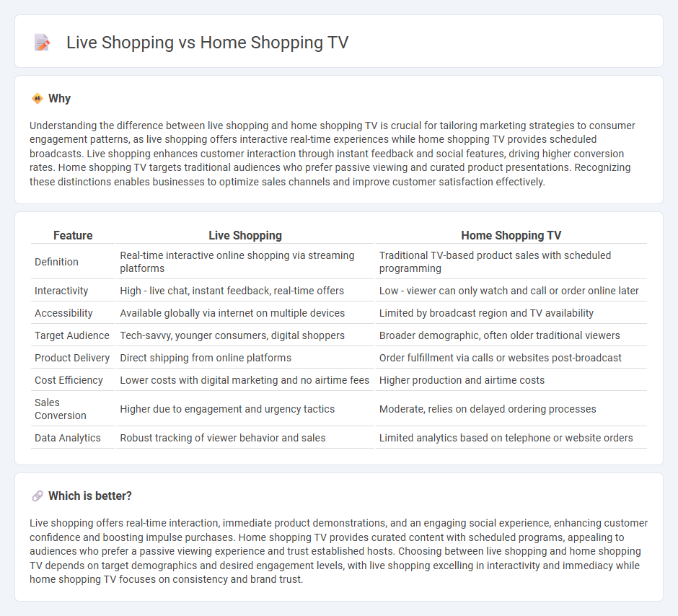
Task: Click the Why section heading
Action: click(59, 99)
